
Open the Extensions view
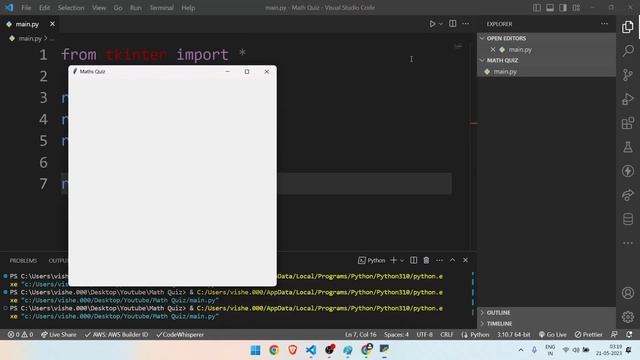628,123
